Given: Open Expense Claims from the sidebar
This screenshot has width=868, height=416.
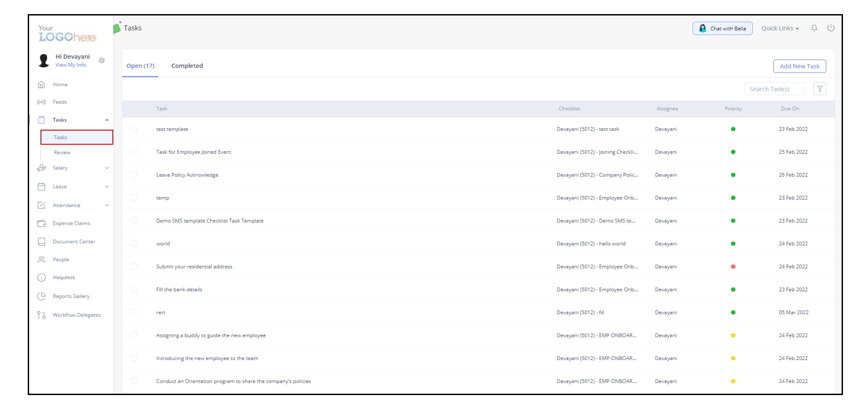Looking at the screenshot, I should click(41, 223).
